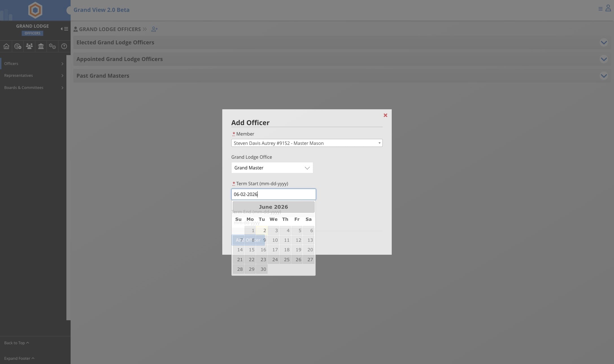Open the top-right hamburger menu icon
This screenshot has width=614, height=364.
tap(600, 9)
